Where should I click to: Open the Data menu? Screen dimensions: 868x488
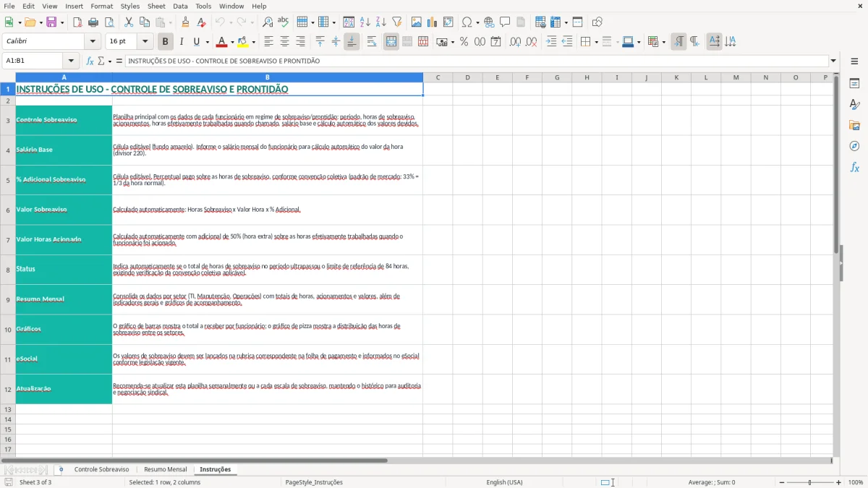click(x=180, y=6)
